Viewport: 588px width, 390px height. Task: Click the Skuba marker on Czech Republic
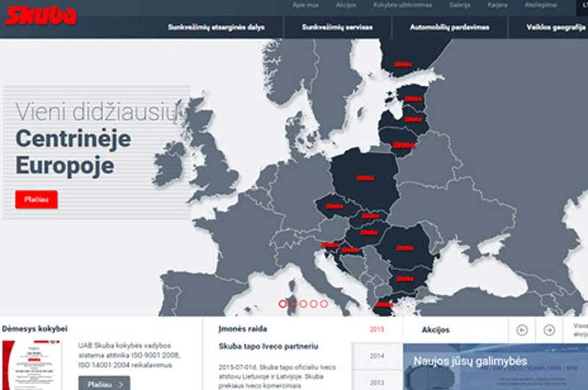click(335, 206)
